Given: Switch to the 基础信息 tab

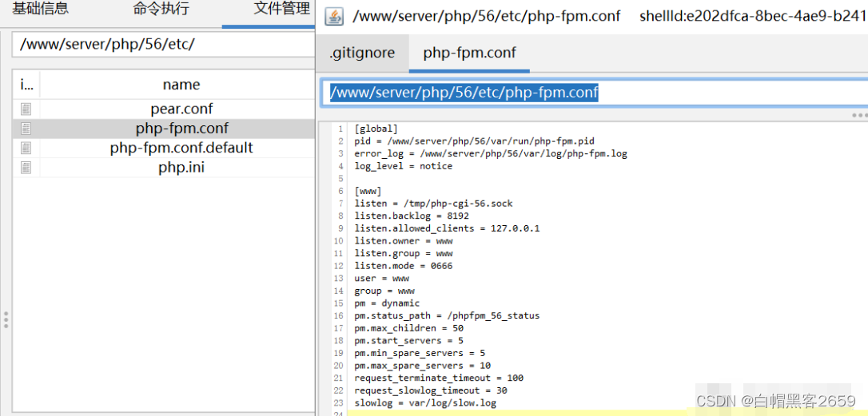Looking at the screenshot, I should [x=41, y=9].
